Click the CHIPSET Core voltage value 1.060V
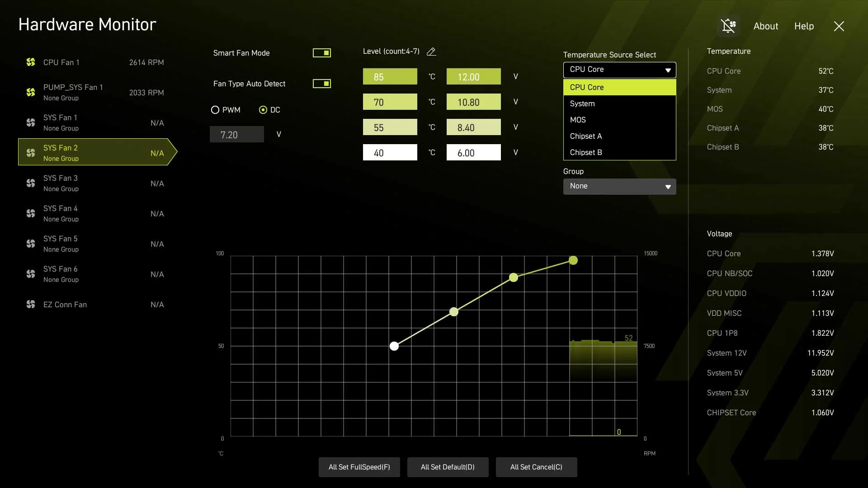 click(x=822, y=413)
